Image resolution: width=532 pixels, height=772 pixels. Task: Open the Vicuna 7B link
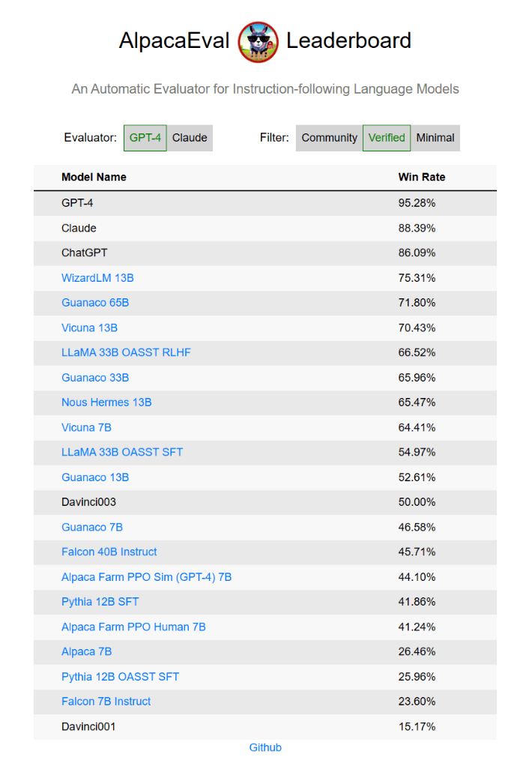coord(86,427)
